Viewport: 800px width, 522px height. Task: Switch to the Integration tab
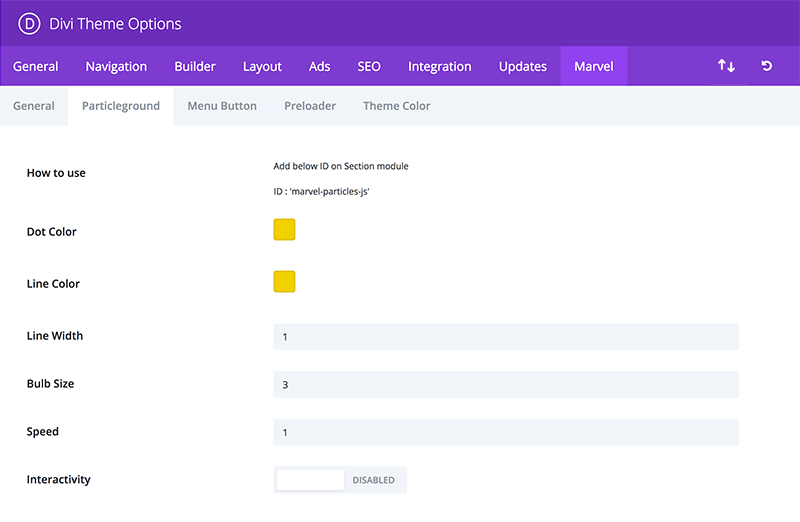point(439,66)
